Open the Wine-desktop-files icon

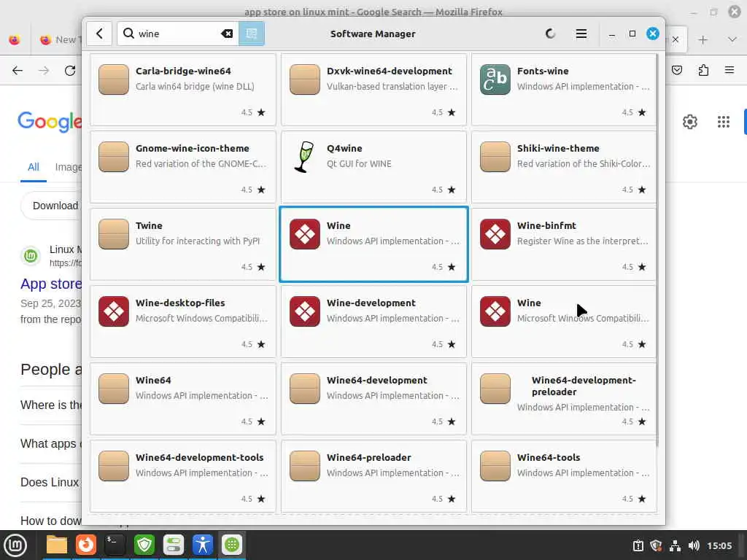pyautogui.click(x=113, y=311)
